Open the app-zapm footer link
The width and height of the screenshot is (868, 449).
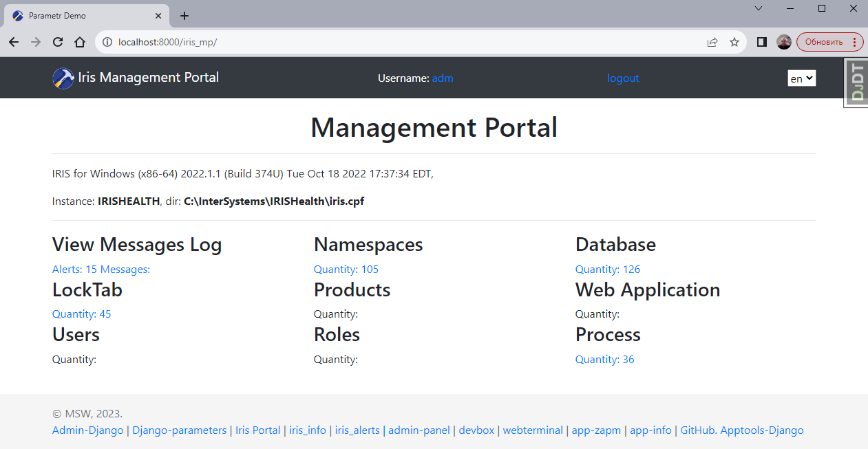596,430
